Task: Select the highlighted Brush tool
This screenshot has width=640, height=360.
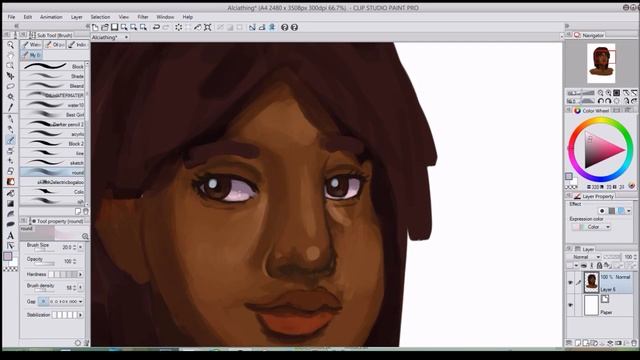Action: (11, 140)
